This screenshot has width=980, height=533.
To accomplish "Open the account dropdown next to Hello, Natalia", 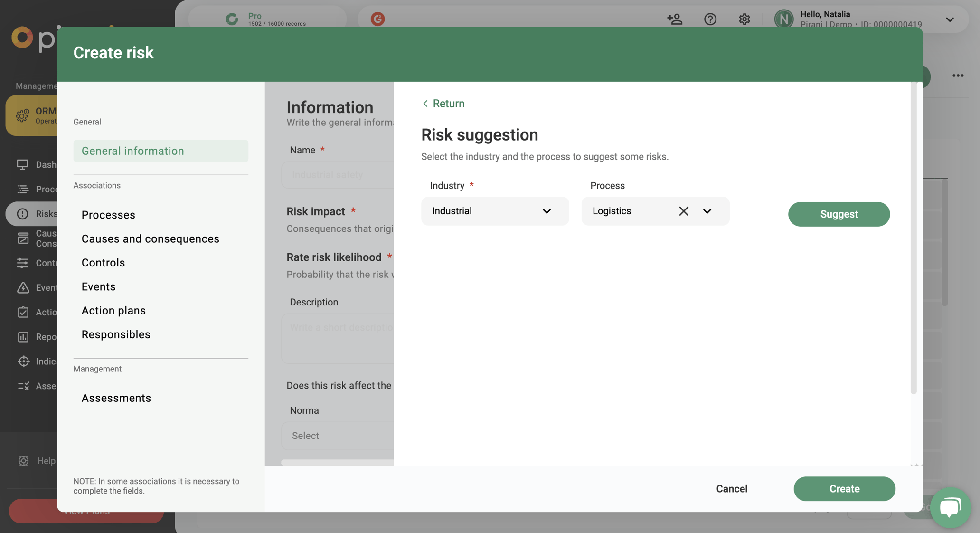I will coord(950,19).
